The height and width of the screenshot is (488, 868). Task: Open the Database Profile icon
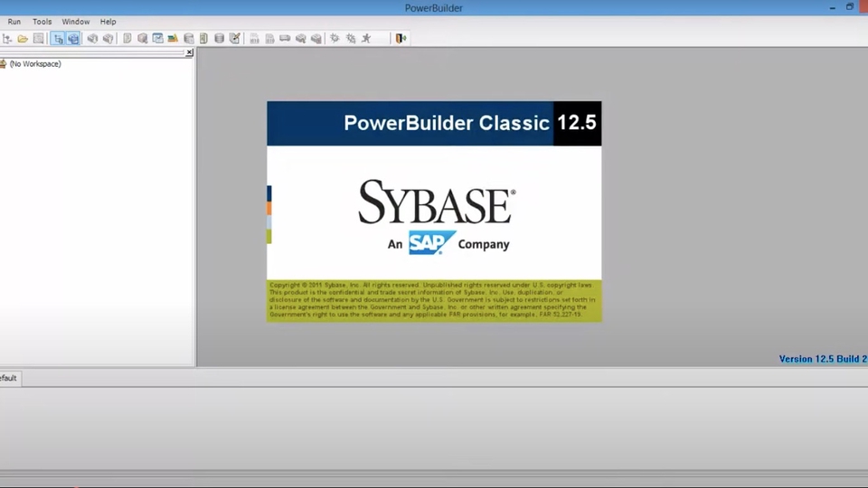[189, 39]
